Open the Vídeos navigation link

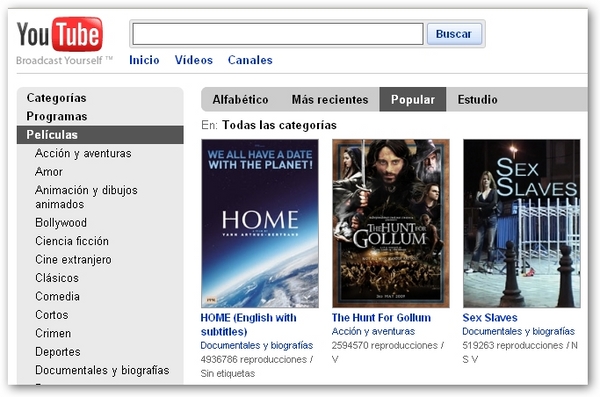(194, 60)
